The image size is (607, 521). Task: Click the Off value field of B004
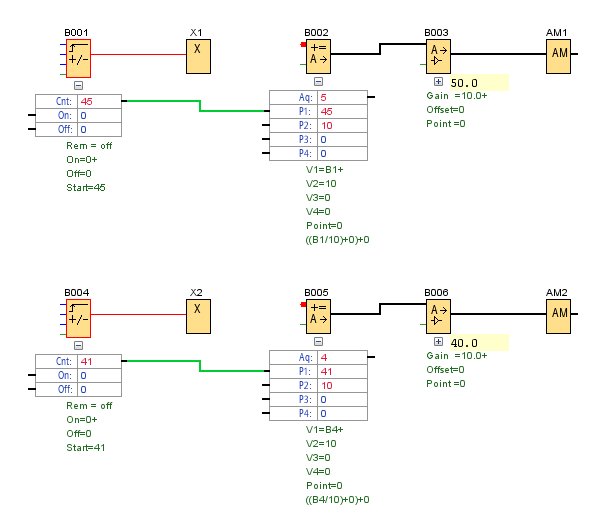99,389
